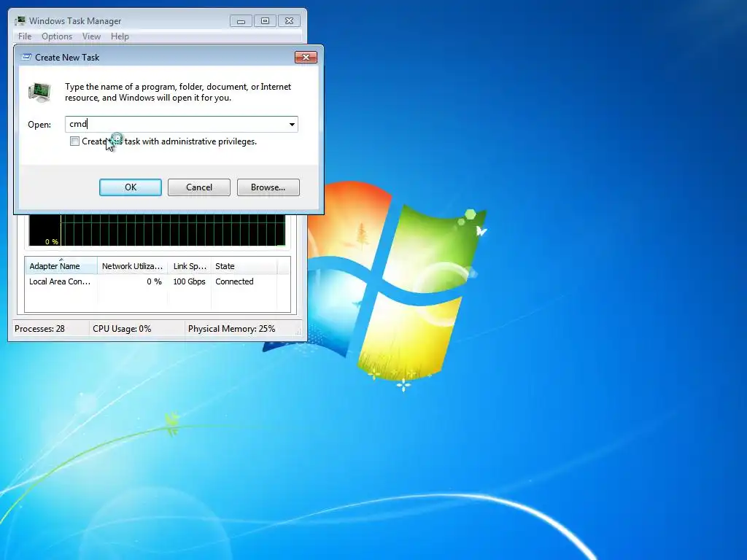Sort by the Link Speed column header
747x560 pixels.
click(x=189, y=265)
